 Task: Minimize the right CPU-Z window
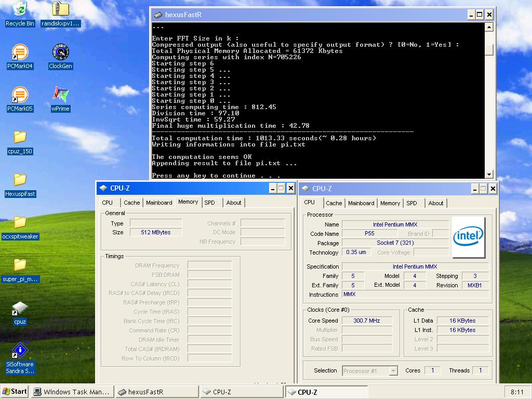coord(475,189)
